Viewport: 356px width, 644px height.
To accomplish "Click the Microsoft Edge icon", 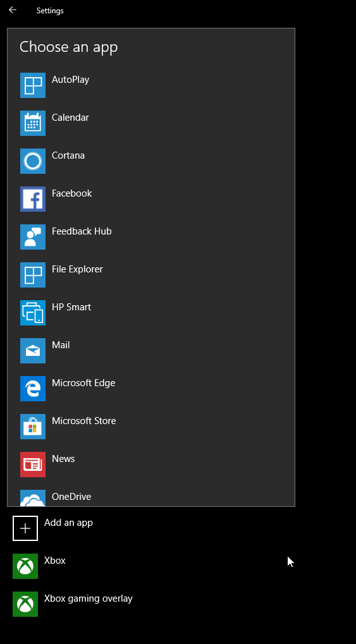I will click(x=33, y=389).
